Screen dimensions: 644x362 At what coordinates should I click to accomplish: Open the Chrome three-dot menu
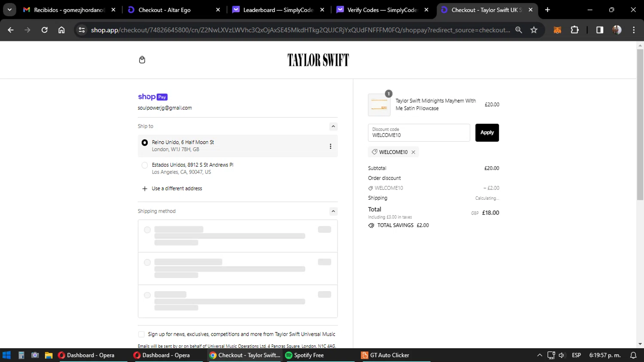pos(634,30)
